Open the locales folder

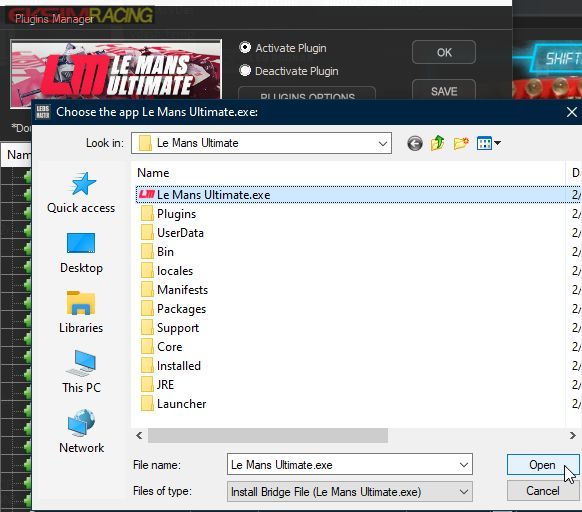pyautogui.click(x=167, y=271)
